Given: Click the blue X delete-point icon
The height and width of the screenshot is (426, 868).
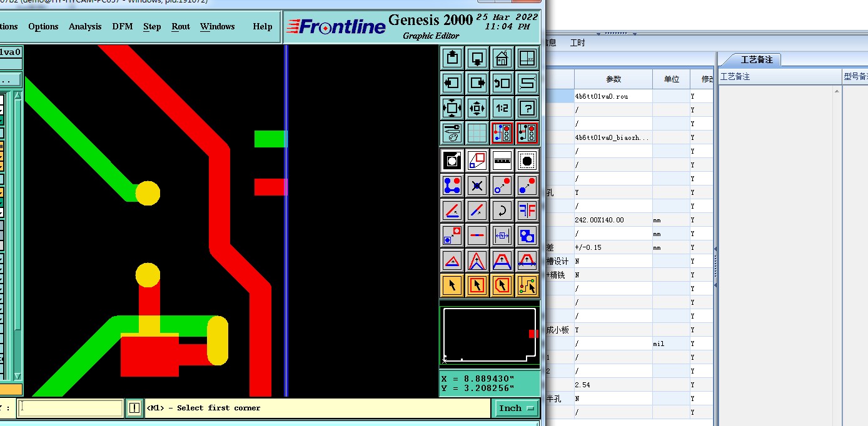Looking at the screenshot, I should (x=477, y=186).
